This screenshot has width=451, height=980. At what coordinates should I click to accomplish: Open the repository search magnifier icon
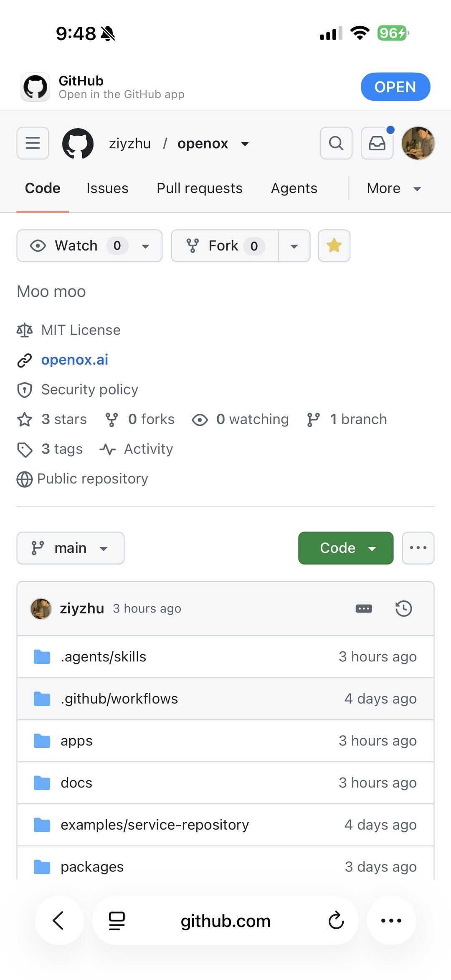click(x=336, y=143)
